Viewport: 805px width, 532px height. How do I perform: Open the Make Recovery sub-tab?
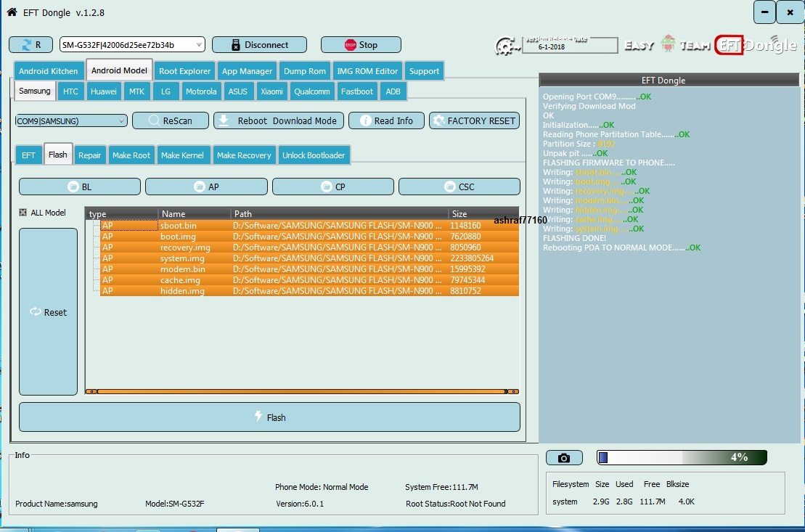(244, 155)
